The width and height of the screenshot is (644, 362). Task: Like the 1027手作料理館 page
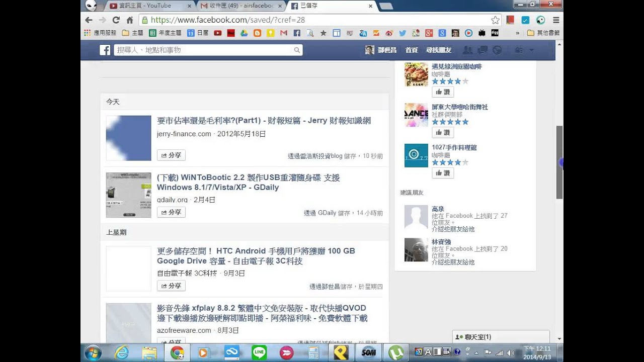pyautogui.click(x=443, y=173)
